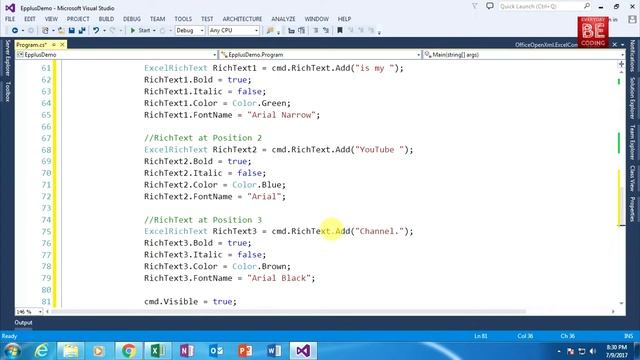Click the Comment out selected lines icon

click(315, 31)
